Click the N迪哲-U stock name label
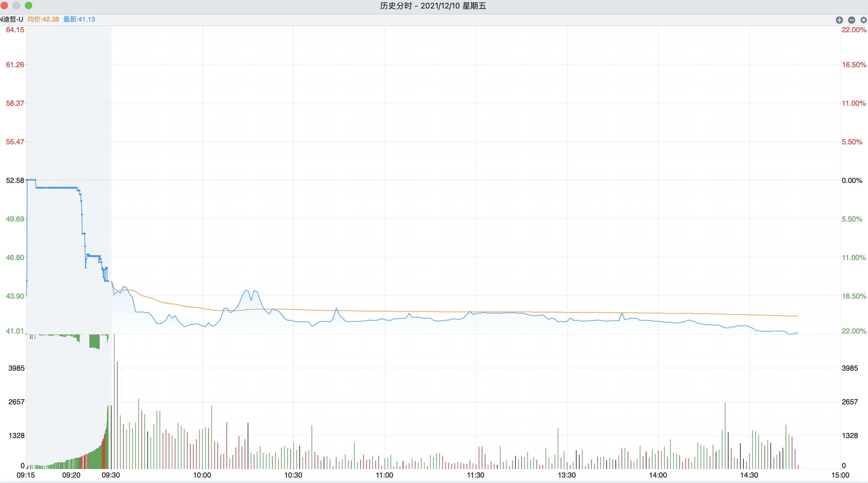 (12, 19)
